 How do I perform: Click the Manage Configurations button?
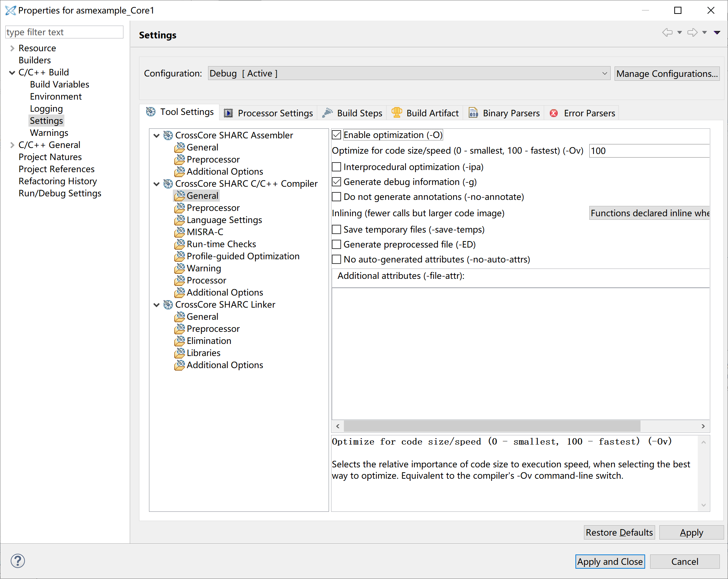[x=667, y=74]
